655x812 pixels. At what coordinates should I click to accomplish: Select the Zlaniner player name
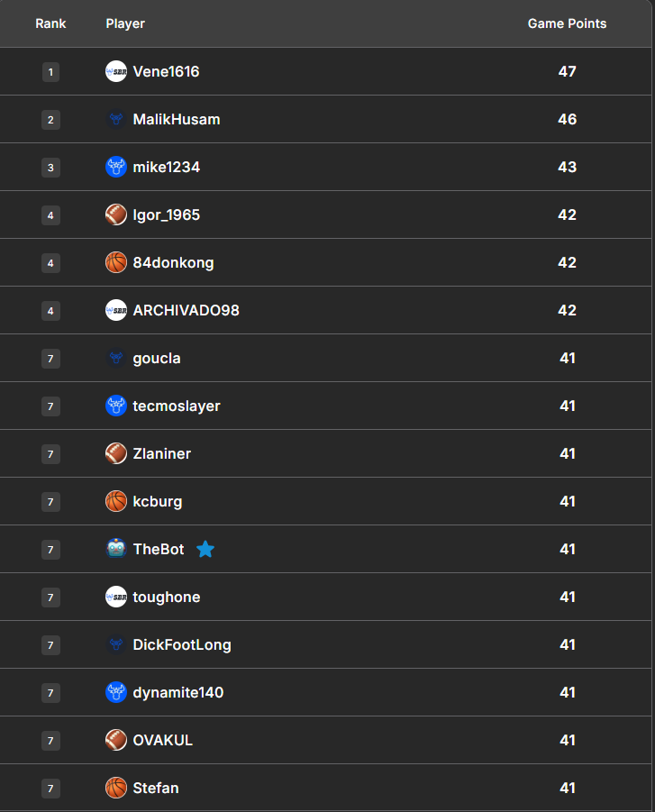[x=162, y=453]
